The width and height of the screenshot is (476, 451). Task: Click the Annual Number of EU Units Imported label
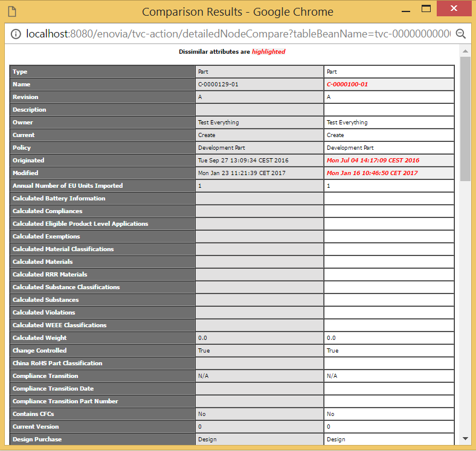(67, 186)
